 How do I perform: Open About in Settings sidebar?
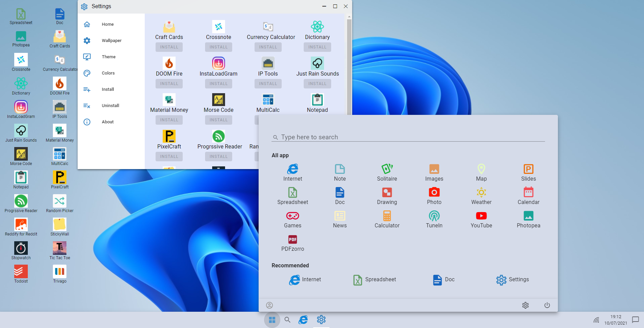111,122
